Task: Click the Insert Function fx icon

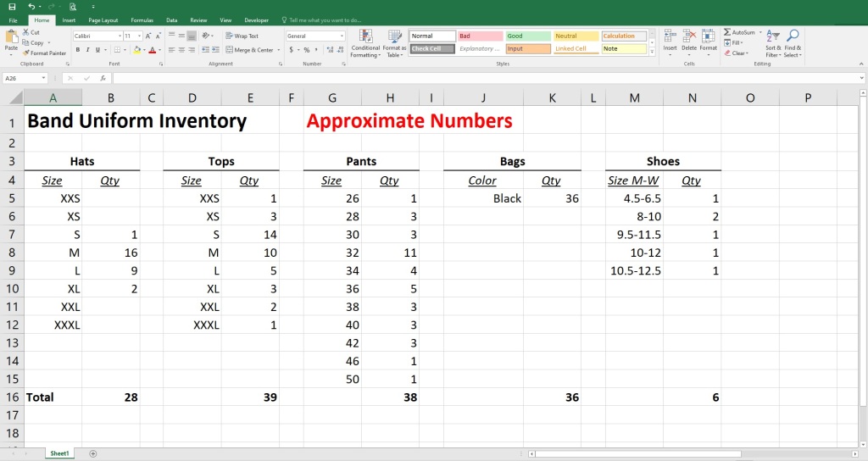Action: 103,78
